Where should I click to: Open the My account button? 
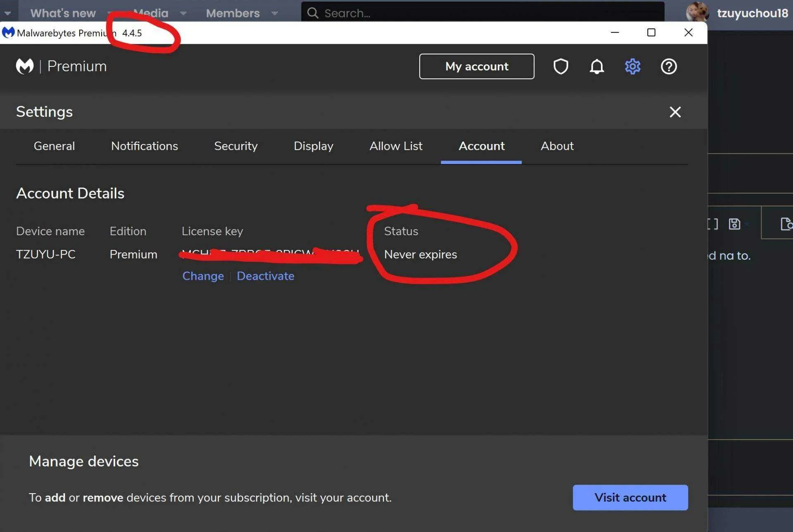tap(477, 66)
